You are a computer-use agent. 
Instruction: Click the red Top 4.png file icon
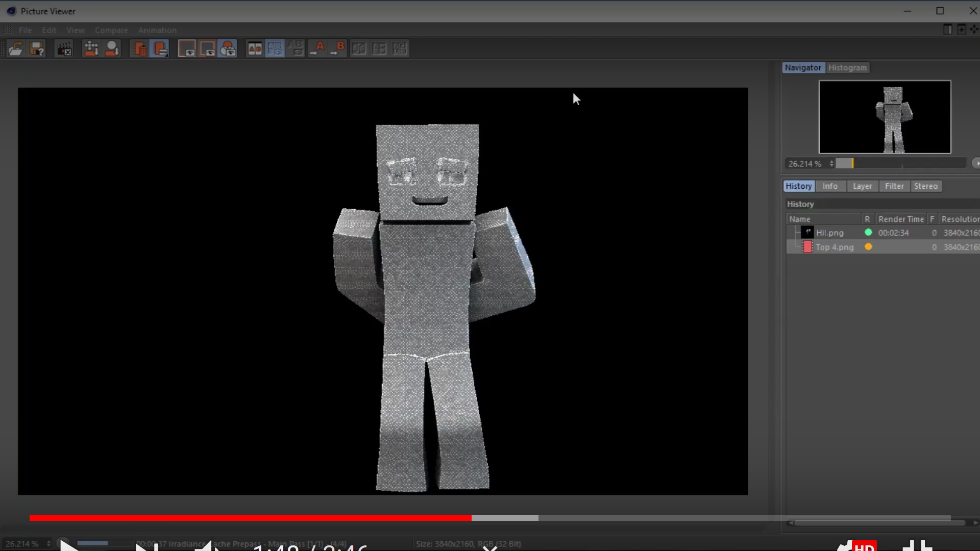tap(807, 247)
